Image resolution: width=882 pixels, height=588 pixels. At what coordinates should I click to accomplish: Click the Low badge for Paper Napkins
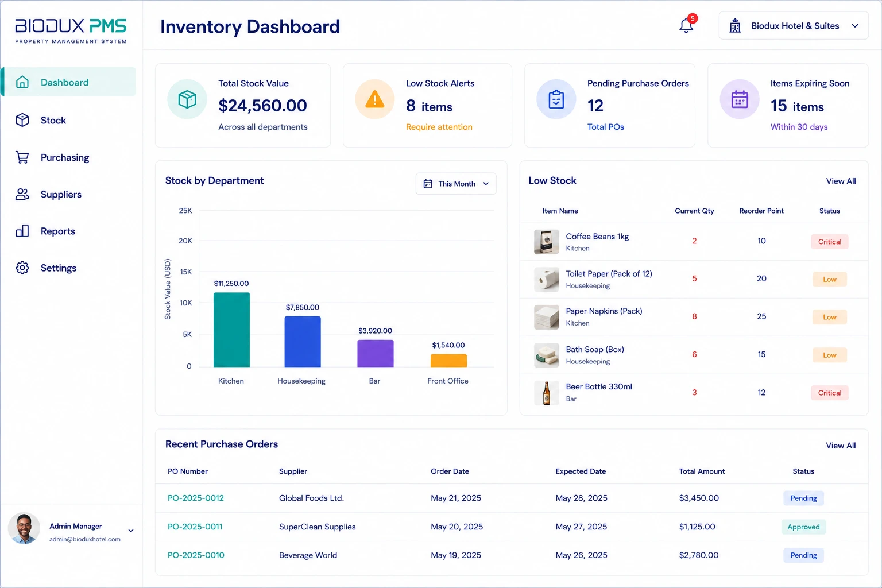(830, 317)
